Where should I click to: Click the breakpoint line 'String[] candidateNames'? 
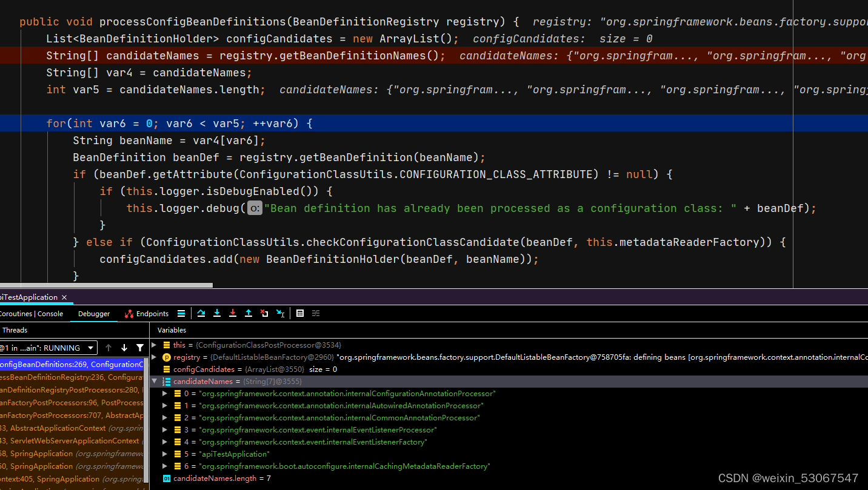(x=434, y=56)
